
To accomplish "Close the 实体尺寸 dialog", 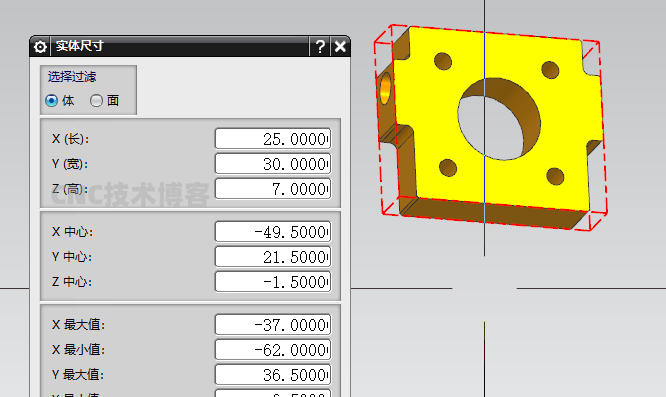I will pyautogui.click(x=340, y=46).
